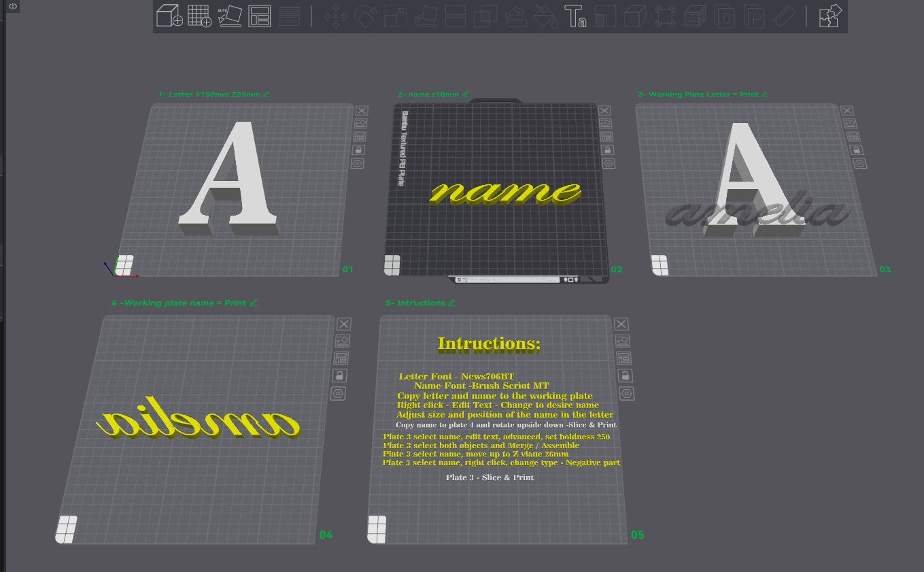
Task: Auto orient objects on plate 05
Action: [622, 341]
